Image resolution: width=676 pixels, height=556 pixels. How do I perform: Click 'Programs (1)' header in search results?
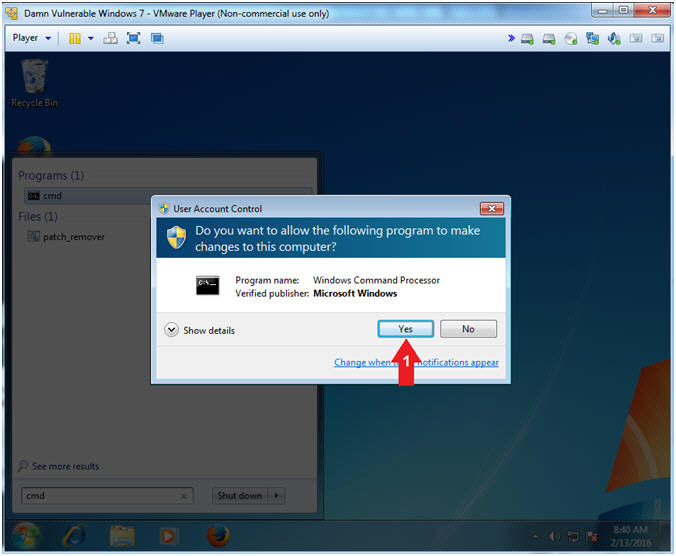point(51,175)
